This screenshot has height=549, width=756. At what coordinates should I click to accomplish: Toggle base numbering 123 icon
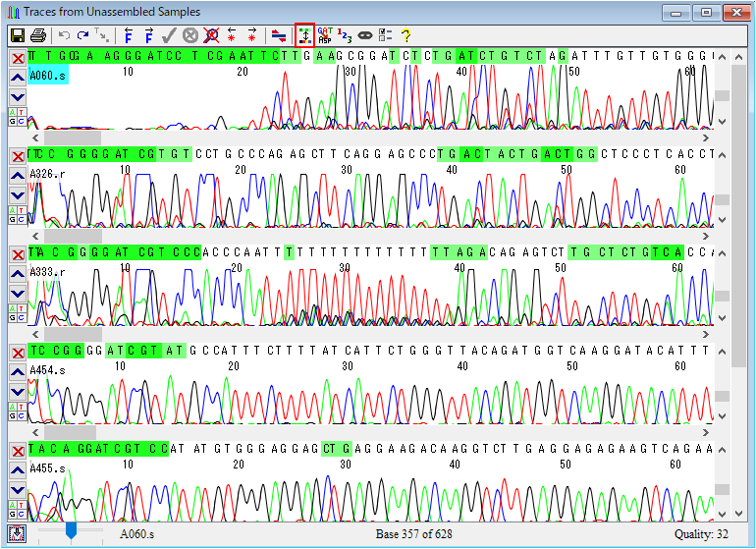[x=345, y=35]
